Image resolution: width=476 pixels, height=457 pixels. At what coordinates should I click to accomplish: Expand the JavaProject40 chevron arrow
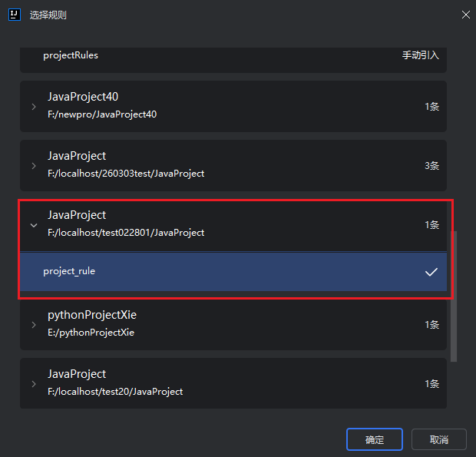tap(34, 107)
